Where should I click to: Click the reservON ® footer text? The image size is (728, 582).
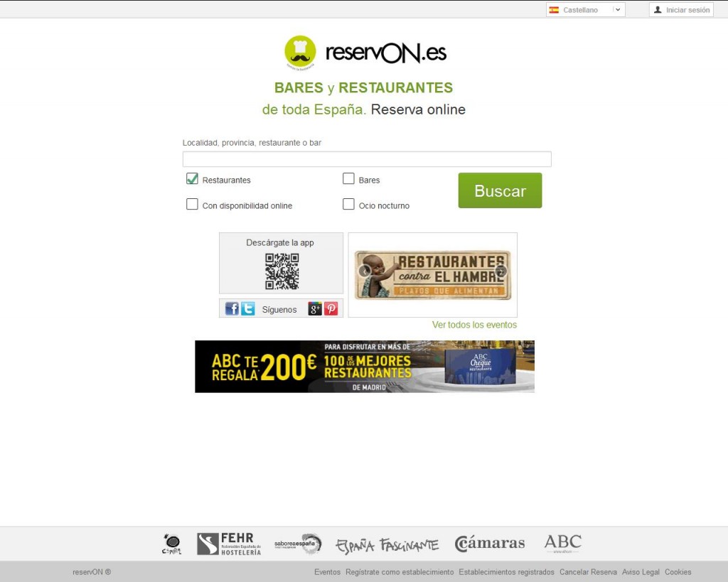[x=92, y=572]
